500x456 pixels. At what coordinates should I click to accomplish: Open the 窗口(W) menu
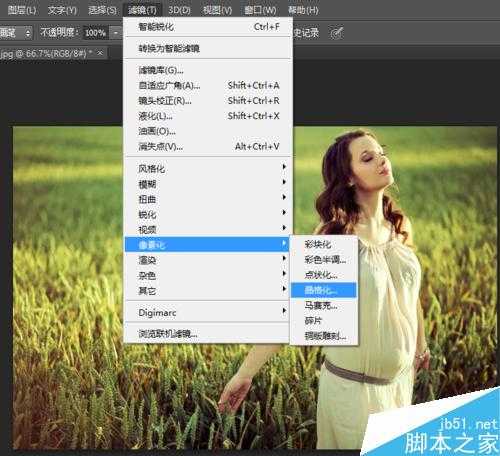click(260, 10)
